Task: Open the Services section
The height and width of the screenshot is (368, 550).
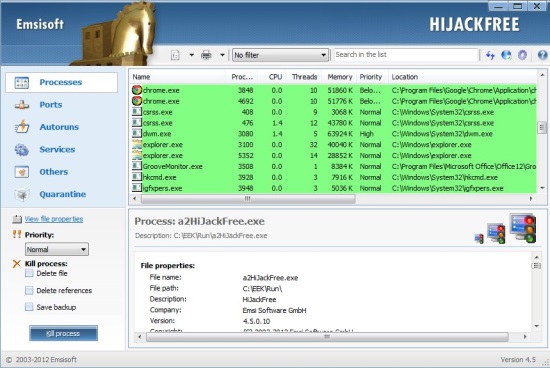Action: coord(57,149)
